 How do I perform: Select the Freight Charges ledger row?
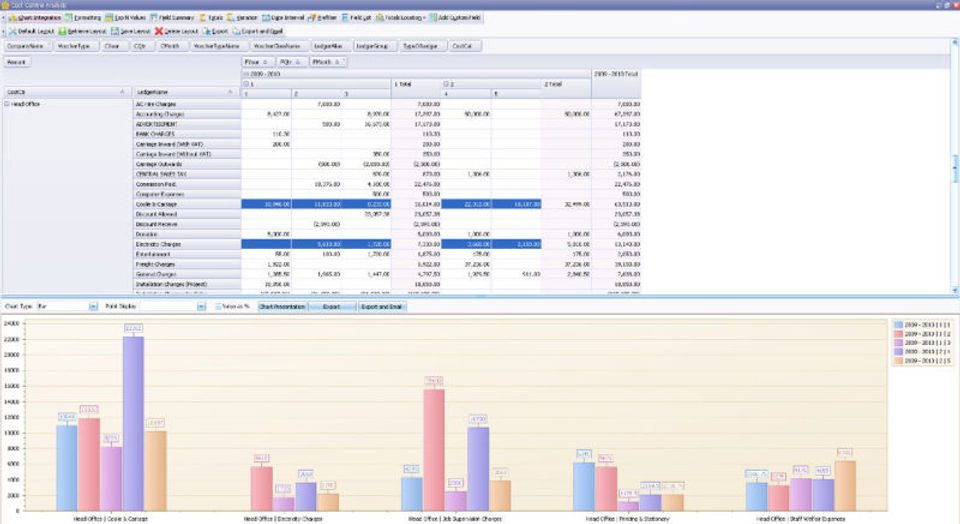click(x=187, y=264)
